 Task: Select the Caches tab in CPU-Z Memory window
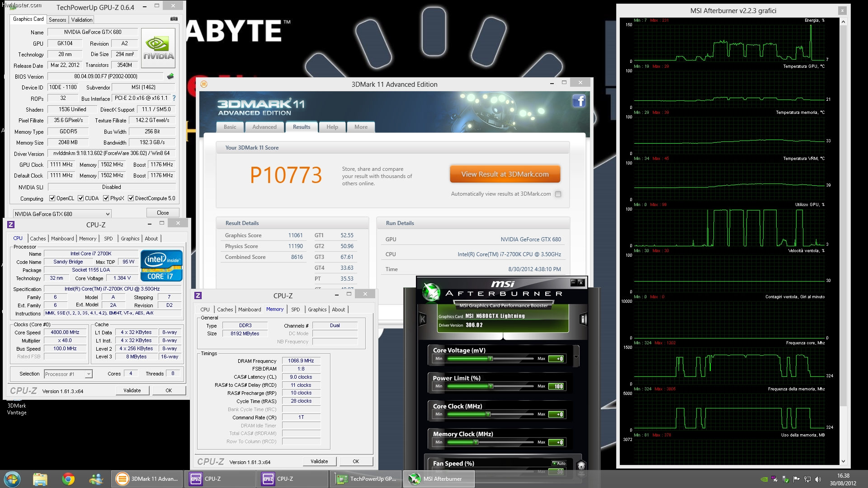[225, 310]
